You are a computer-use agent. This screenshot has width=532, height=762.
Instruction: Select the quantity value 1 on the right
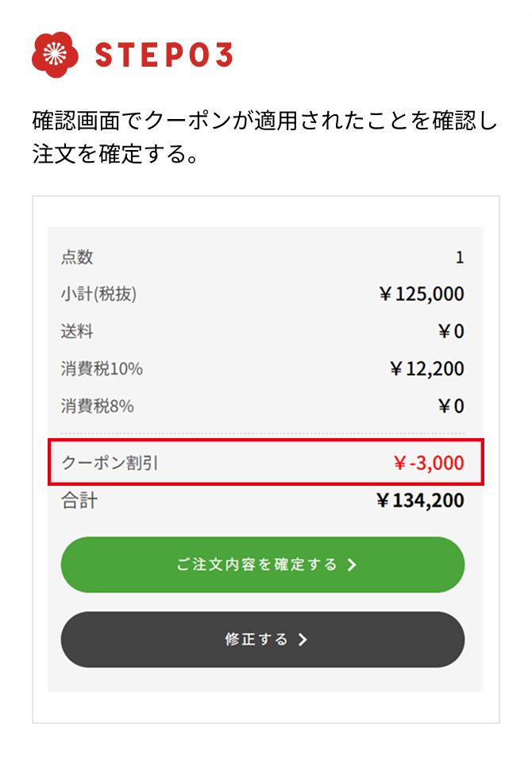pyautogui.click(x=458, y=256)
